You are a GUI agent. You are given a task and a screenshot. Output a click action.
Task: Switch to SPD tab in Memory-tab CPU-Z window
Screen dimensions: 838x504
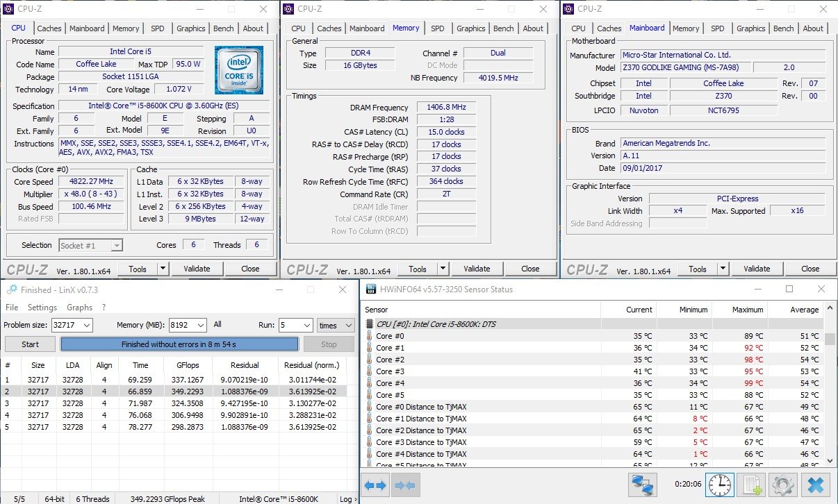point(437,28)
